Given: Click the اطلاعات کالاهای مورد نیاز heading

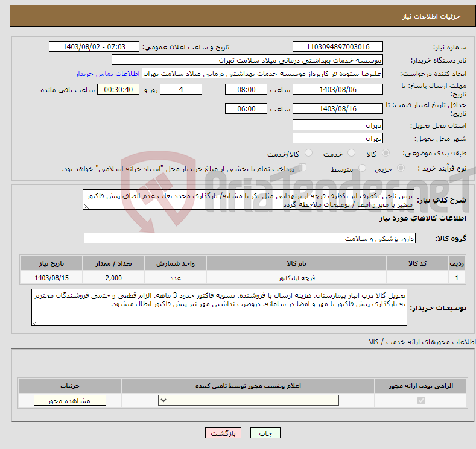Looking at the screenshot, I should 422,218.
